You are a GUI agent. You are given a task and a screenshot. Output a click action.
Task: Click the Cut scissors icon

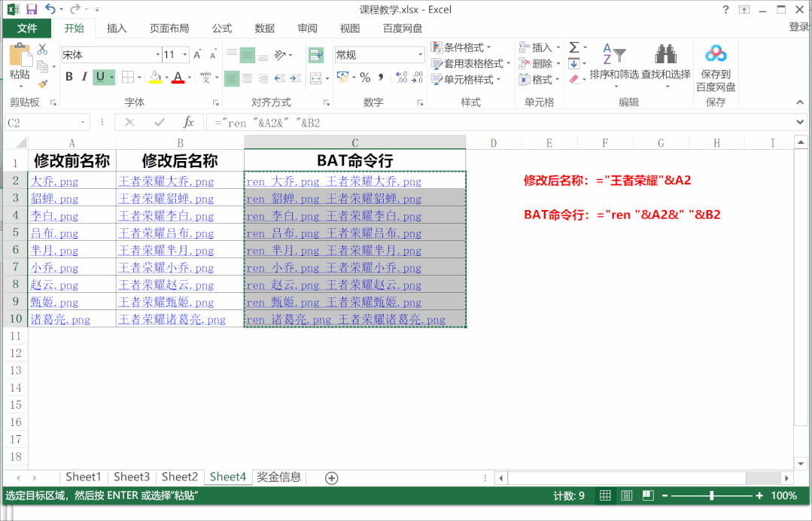tap(43, 50)
